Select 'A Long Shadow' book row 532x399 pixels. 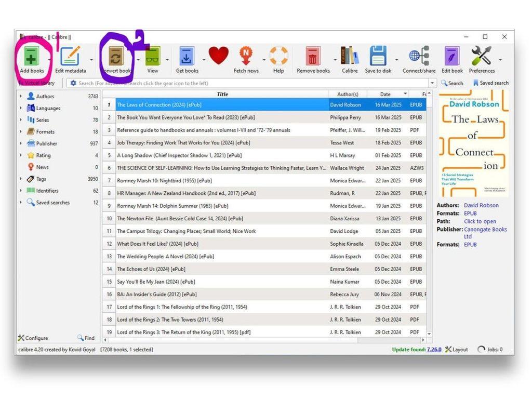tap(264, 155)
